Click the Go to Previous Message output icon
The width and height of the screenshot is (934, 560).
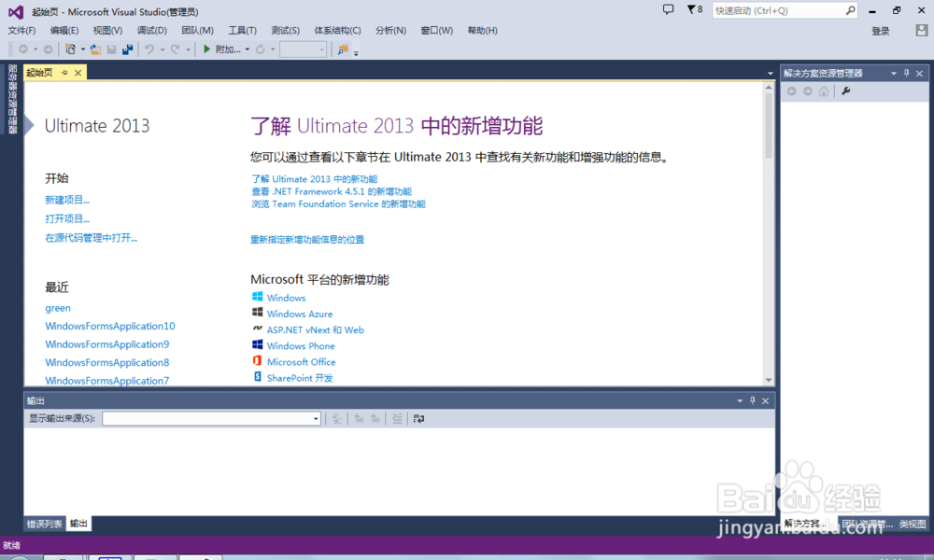(360, 418)
